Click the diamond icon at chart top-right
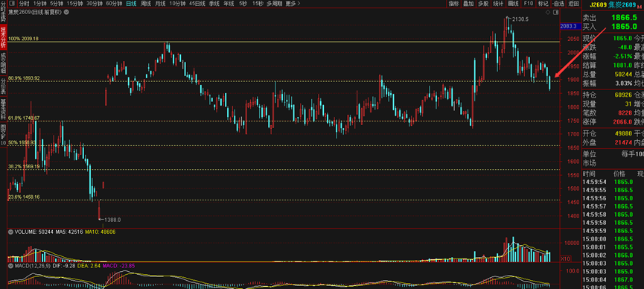This screenshot has width=644, height=289. pyautogui.click(x=548, y=13)
